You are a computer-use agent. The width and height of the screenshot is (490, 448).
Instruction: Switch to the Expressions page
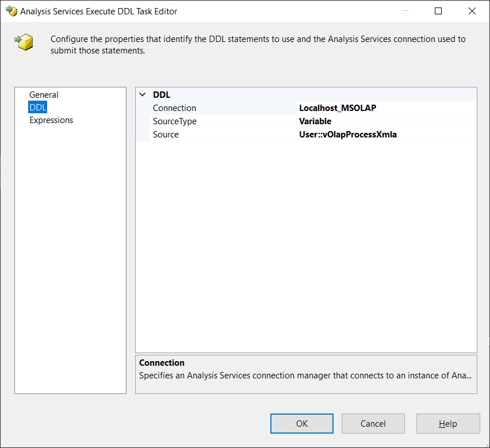pos(51,120)
